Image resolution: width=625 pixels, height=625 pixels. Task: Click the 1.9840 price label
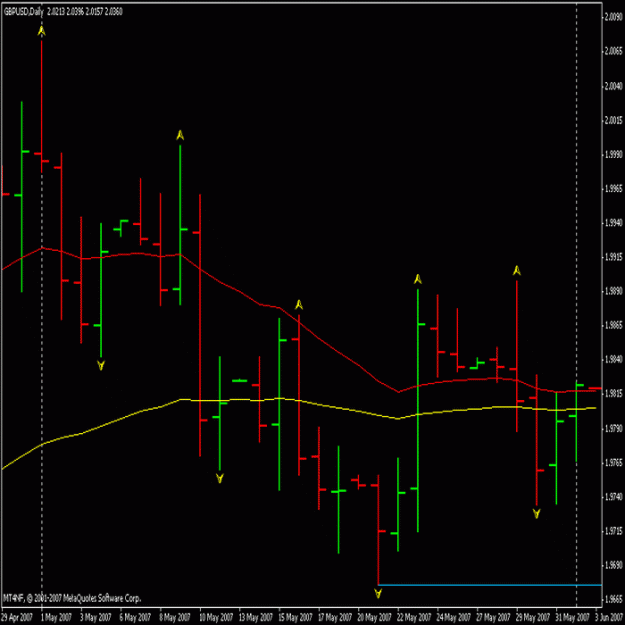point(614,360)
